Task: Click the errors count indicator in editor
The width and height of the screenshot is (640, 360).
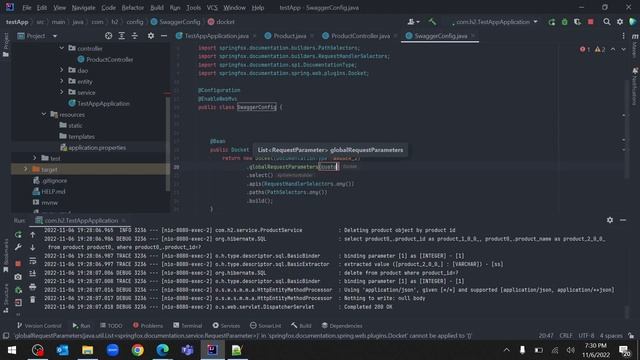Action: tap(585, 49)
